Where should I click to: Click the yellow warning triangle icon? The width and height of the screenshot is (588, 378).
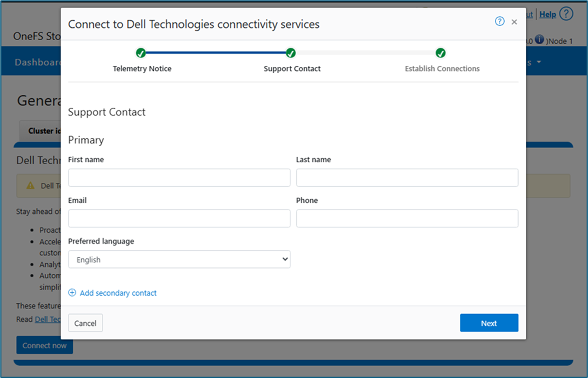[30, 186]
